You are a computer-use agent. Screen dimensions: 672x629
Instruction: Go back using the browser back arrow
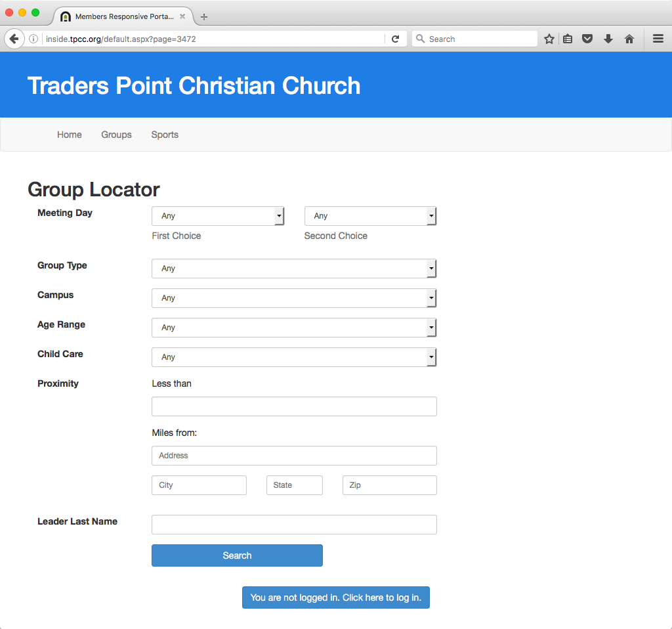coord(14,39)
